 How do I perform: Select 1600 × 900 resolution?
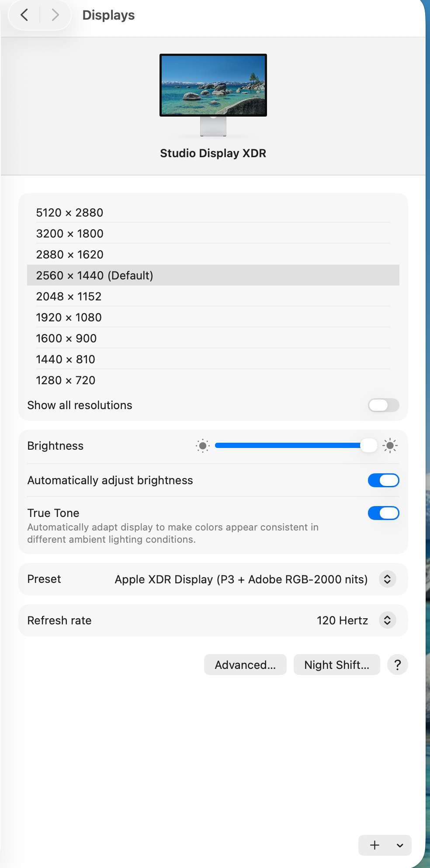(213, 338)
